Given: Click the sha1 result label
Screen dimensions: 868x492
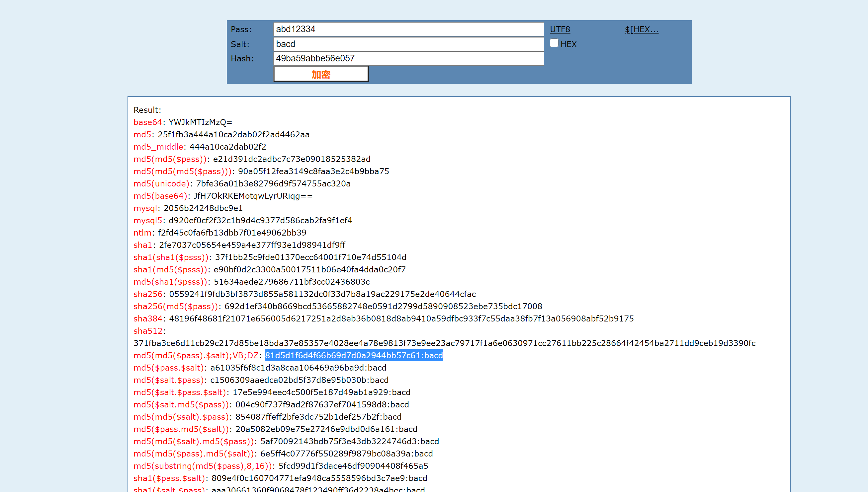Looking at the screenshot, I should click(x=143, y=245).
